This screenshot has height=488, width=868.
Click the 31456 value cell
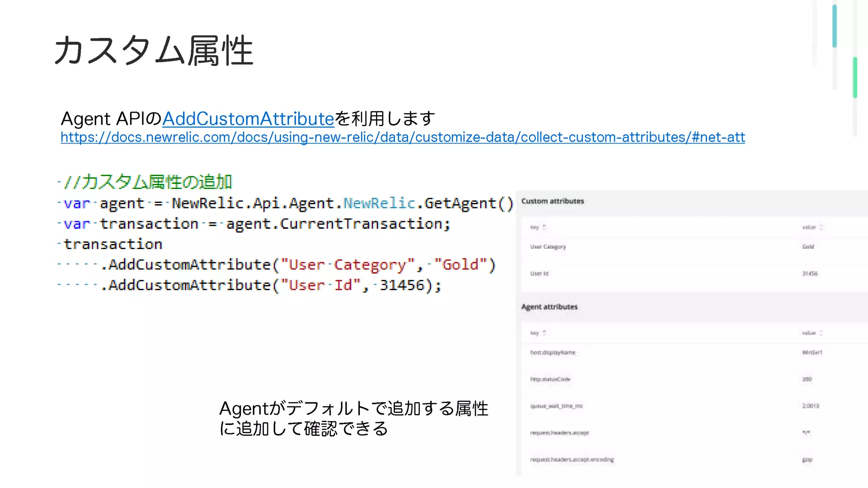(810, 274)
